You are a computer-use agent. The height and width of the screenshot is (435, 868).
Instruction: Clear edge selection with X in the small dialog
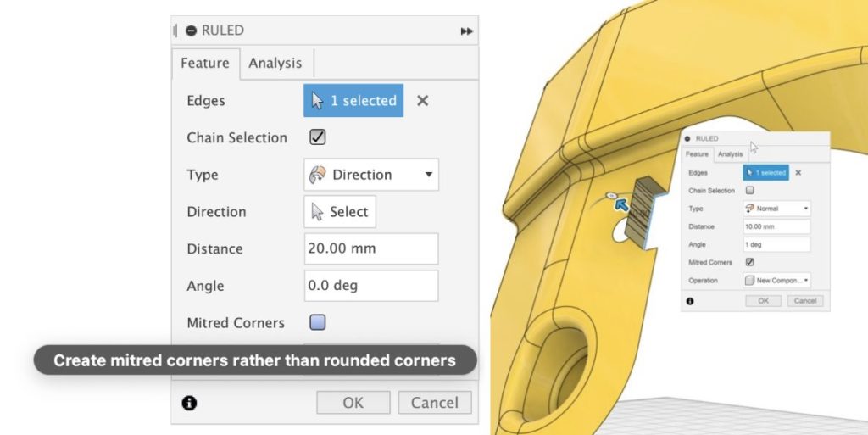[798, 173]
